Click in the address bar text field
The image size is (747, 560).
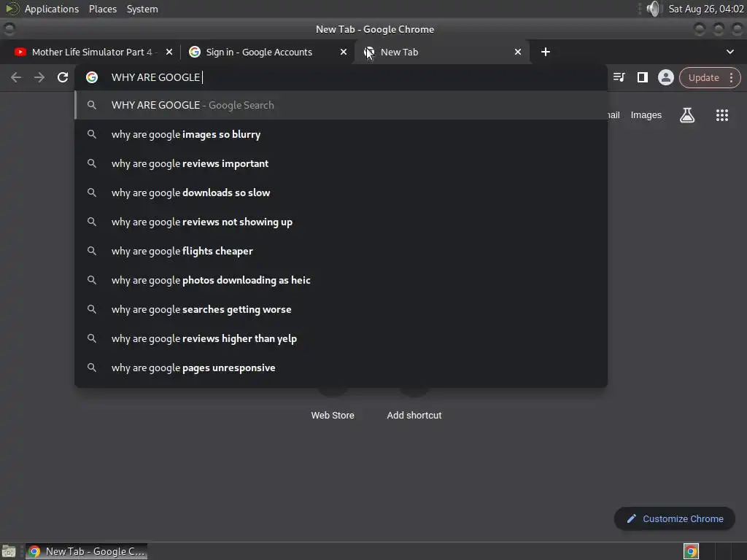[x=341, y=77]
